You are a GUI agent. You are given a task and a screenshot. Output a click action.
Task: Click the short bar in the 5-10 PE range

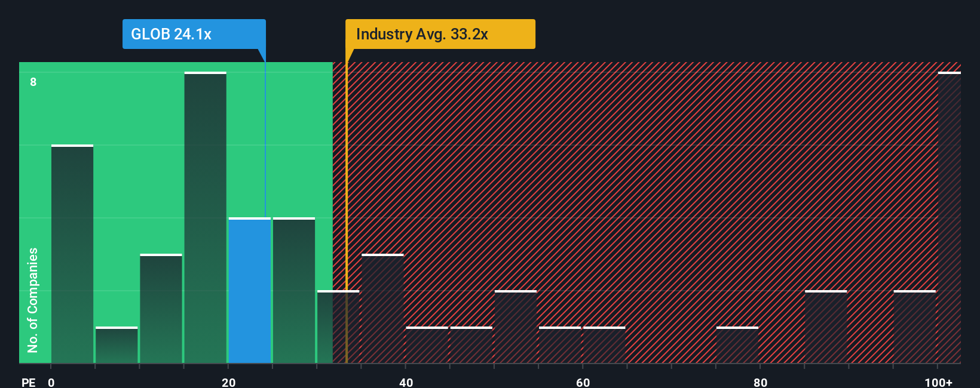pos(117,345)
